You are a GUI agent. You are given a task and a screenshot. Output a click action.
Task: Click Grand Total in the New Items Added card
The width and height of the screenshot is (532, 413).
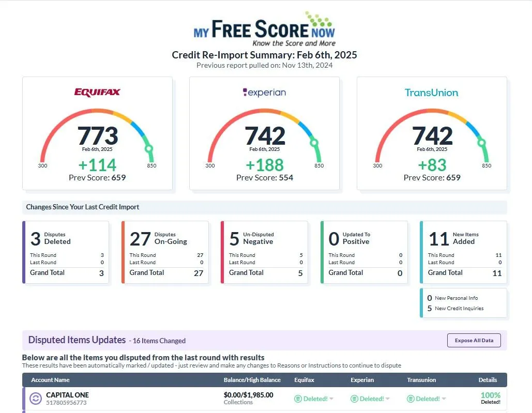[445, 272]
